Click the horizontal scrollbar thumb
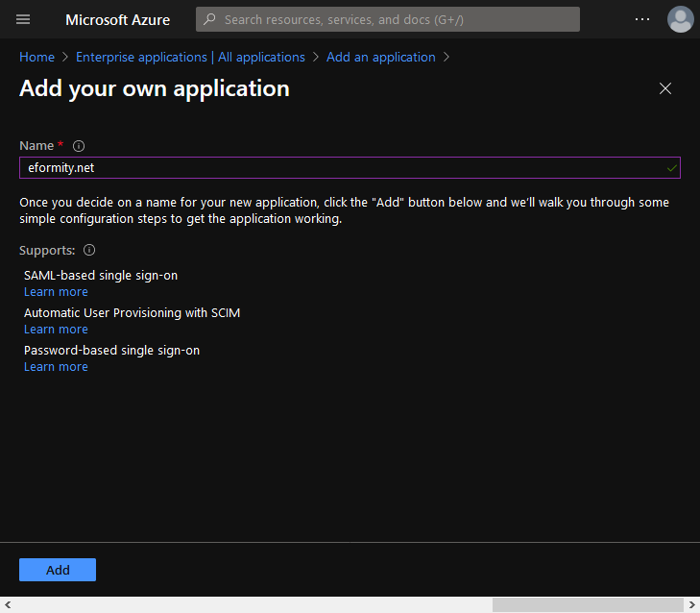This screenshot has height=613, width=700. (x=588, y=605)
